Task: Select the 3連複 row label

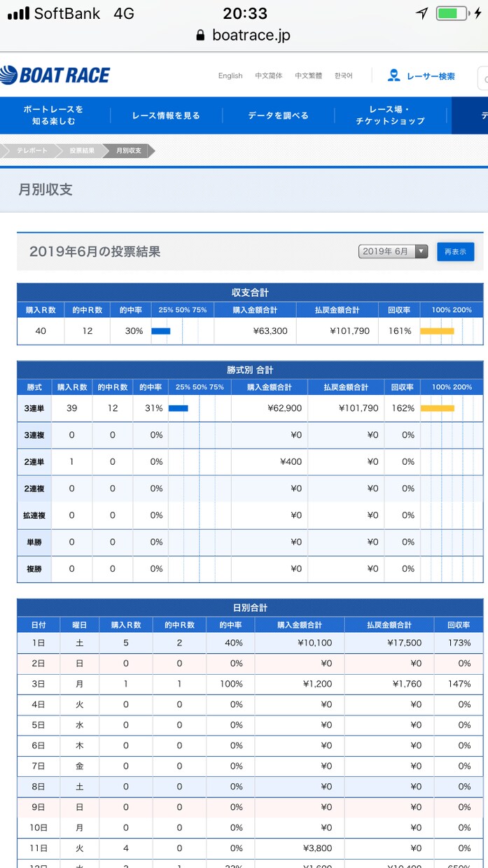Action: [34, 435]
